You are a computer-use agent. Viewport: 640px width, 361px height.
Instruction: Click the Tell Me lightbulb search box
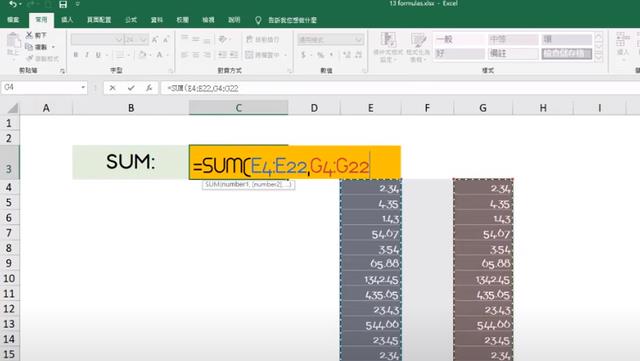tap(286, 20)
